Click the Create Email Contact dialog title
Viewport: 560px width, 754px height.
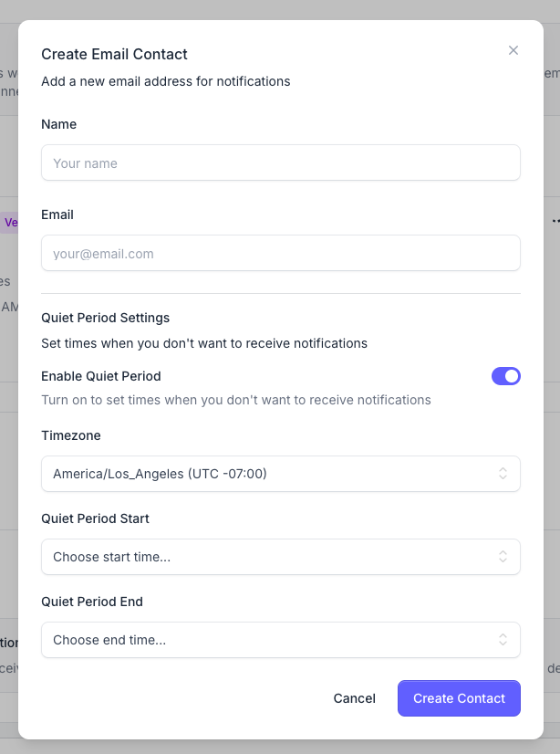click(x=115, y=55)
